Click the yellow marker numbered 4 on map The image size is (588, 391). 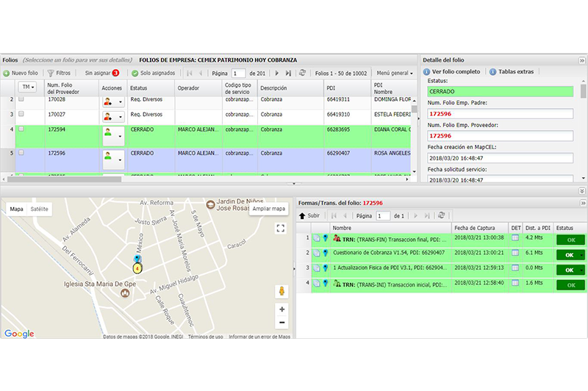(137, 268)
